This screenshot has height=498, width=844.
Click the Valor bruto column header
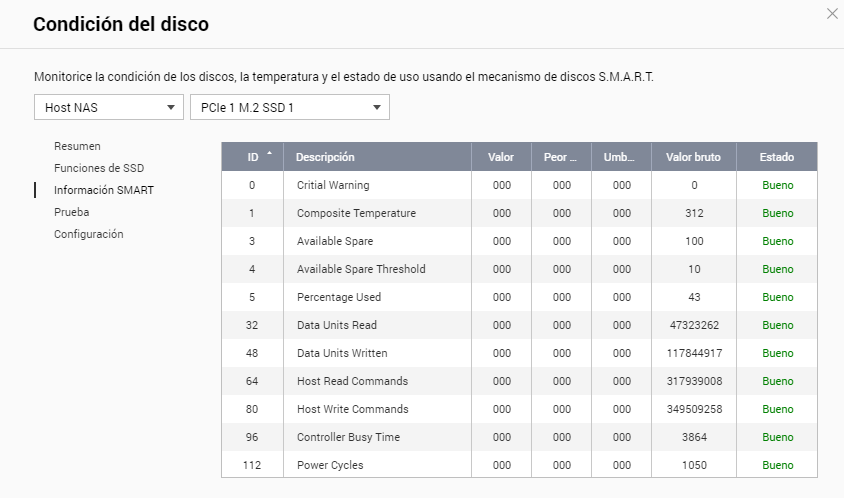click(693, 157)
